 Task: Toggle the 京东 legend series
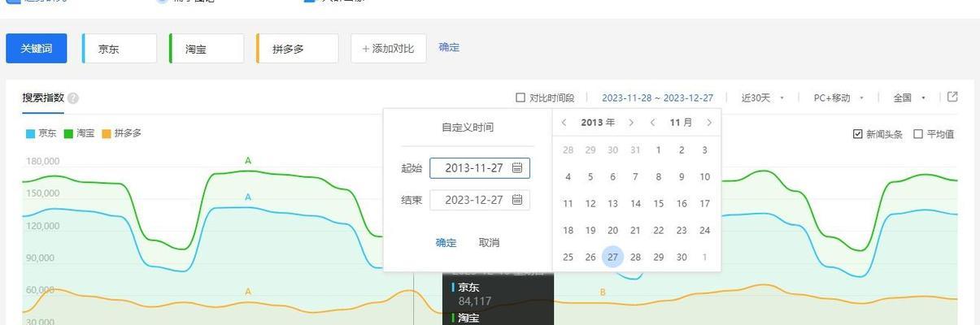pos(41,133)
